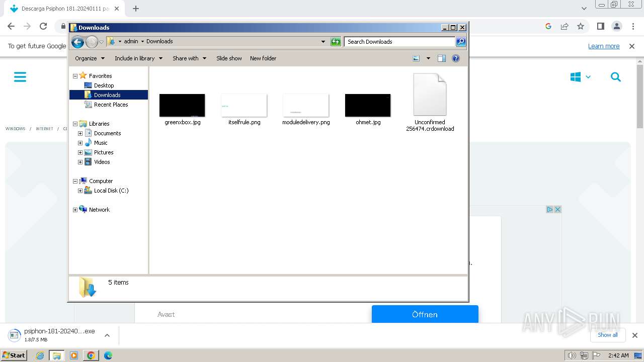The width and height of the screenshot is (644, 362).
Task: Select ohmet.jpg thumbnail
Action: [368, 105]
